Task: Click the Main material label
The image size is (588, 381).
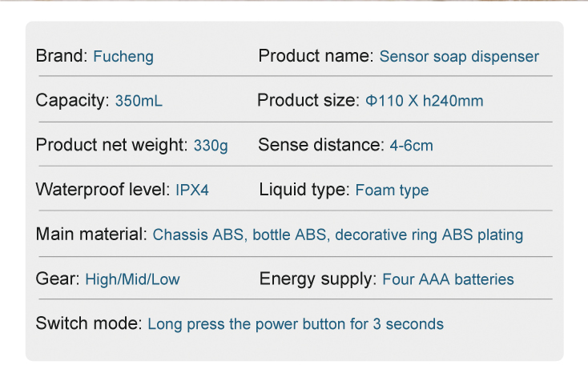Action: coord(91,235)
